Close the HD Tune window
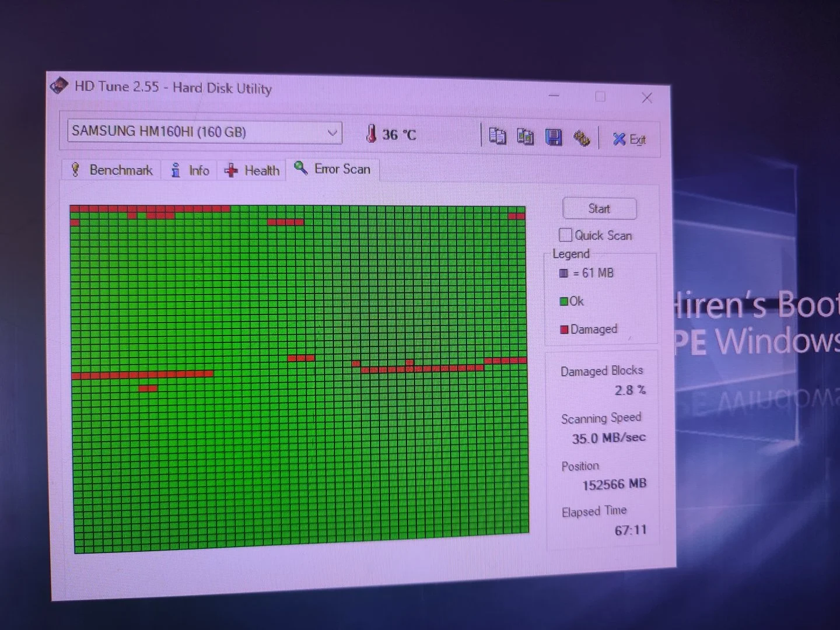 point(647,98)
